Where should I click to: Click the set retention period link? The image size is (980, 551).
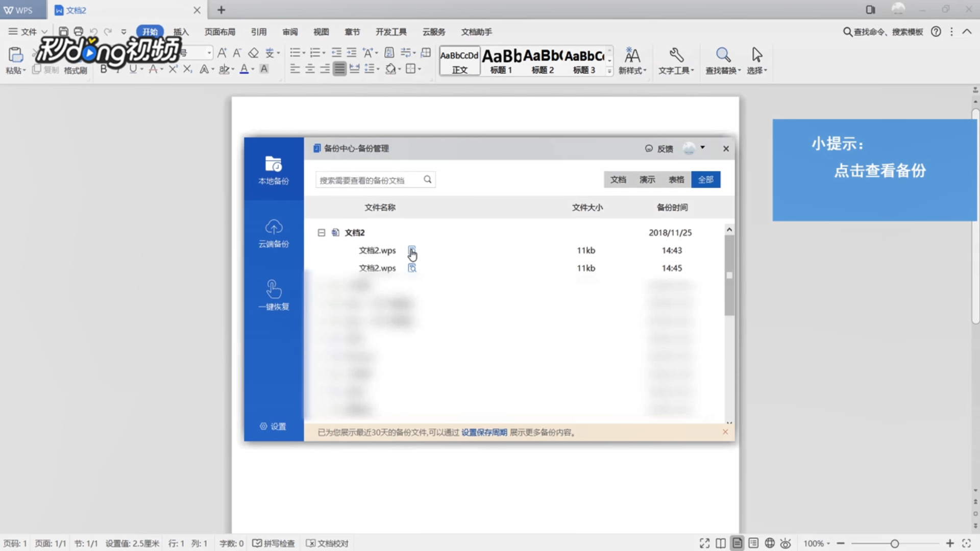pos(484,433)
